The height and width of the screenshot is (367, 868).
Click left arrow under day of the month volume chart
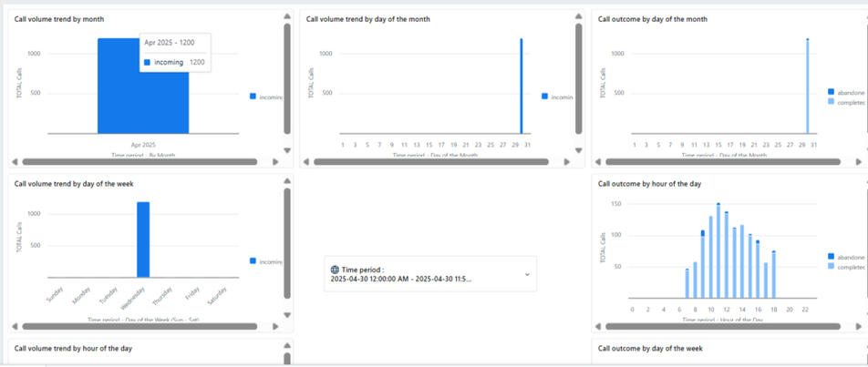point(306,162)
